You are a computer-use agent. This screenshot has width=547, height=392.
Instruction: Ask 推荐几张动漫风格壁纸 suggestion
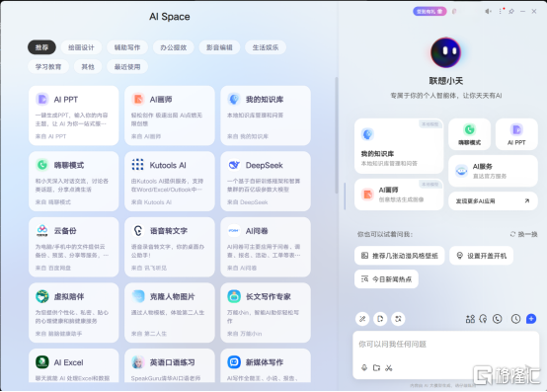400,256
